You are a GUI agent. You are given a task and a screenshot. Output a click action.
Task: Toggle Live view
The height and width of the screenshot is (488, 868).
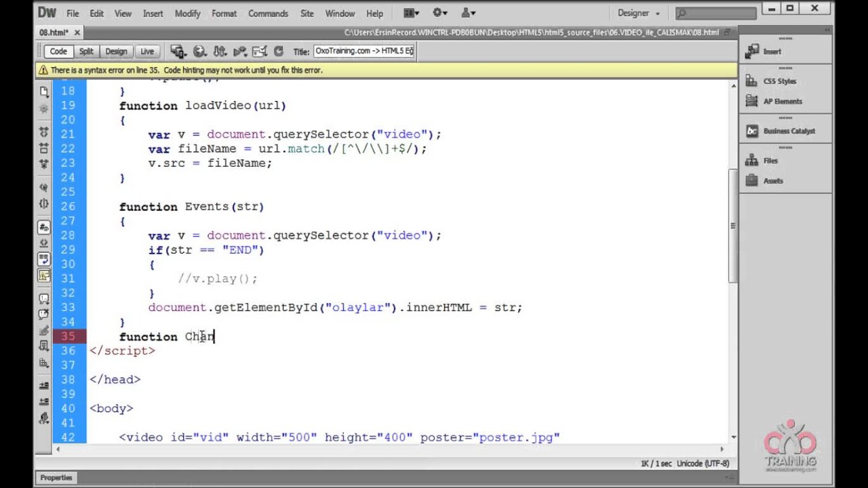(147, 52)
